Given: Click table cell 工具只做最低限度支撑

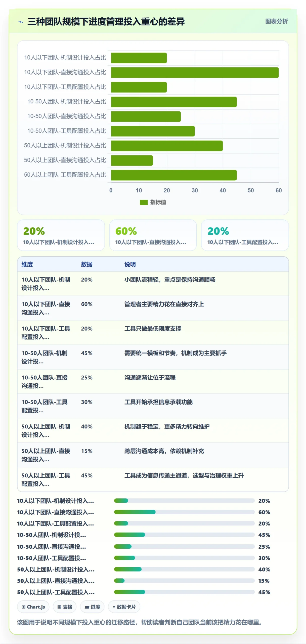Looking at the screenshot, I should click(153, 329).
